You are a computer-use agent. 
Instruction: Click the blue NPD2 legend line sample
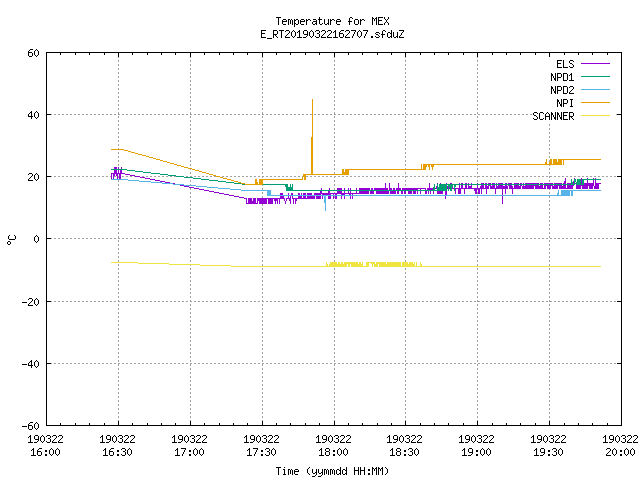tap(595, 89)
